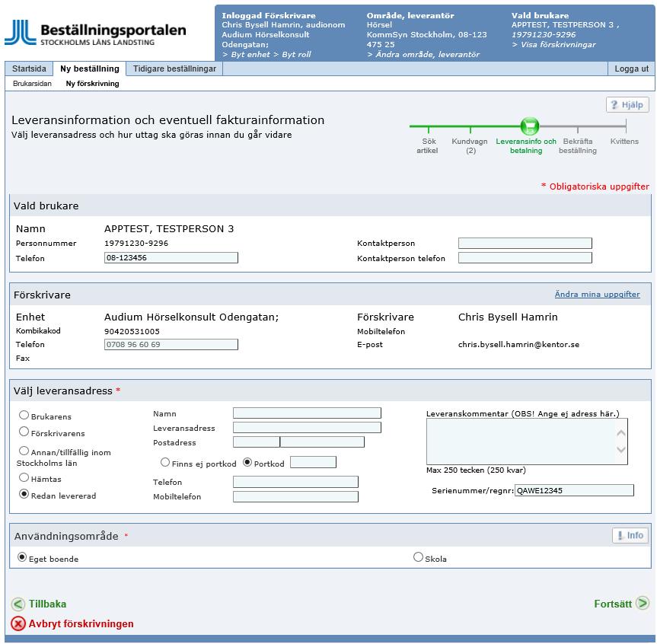Click the delivery Namn input field
The width and height of the screenshot is (657, 644).
pyautogui.click(x=307, y=413)
